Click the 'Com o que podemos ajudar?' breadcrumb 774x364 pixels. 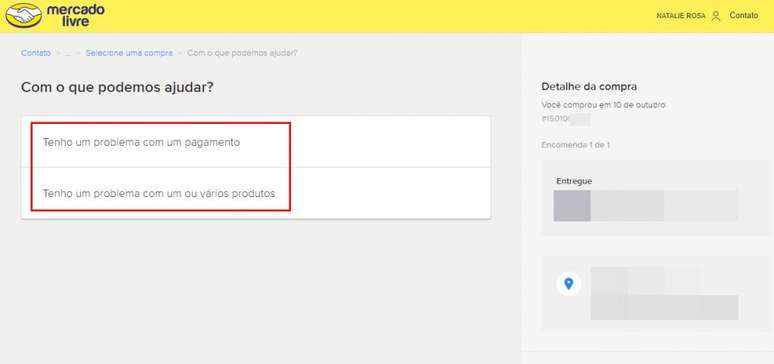[242, 53]
